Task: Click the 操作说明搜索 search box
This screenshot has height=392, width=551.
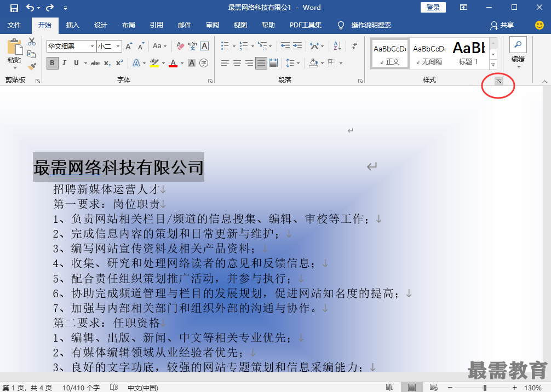Action: [371, 25]
